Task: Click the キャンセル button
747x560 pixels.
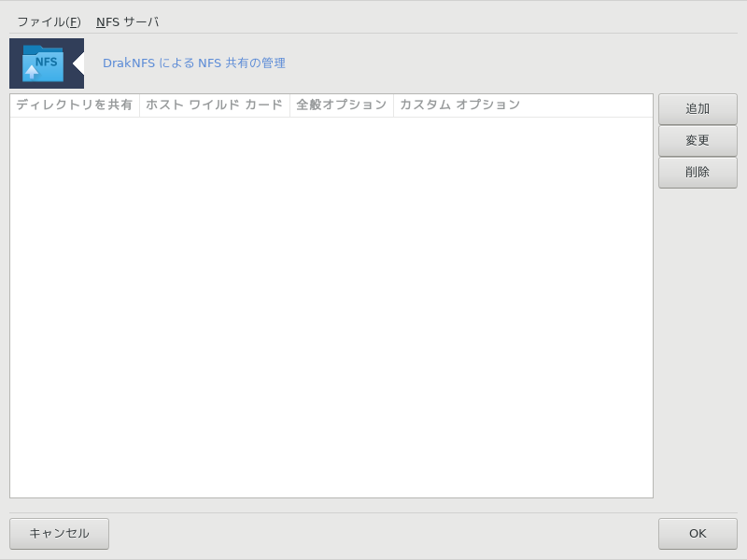Action: [x=59, y=533]
